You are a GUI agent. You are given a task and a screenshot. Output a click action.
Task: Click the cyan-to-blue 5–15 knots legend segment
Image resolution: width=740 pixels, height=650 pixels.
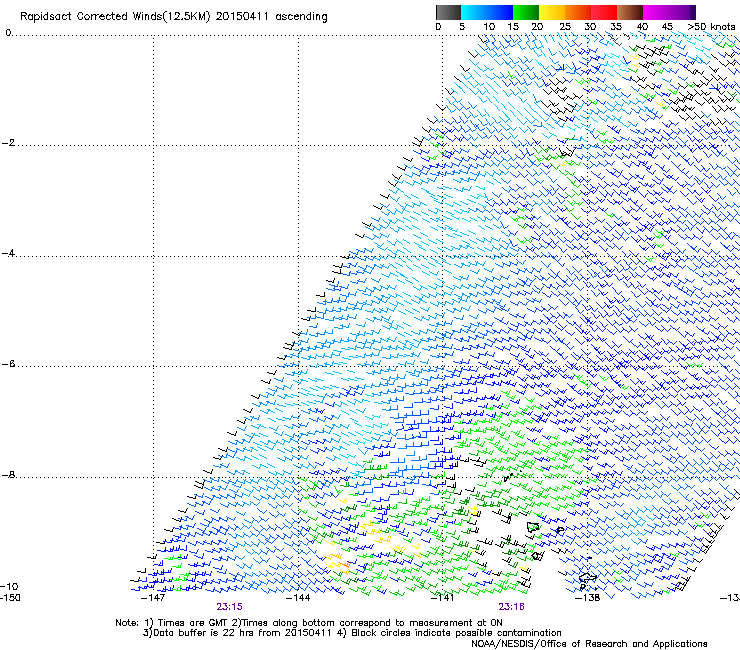[487, 12]
